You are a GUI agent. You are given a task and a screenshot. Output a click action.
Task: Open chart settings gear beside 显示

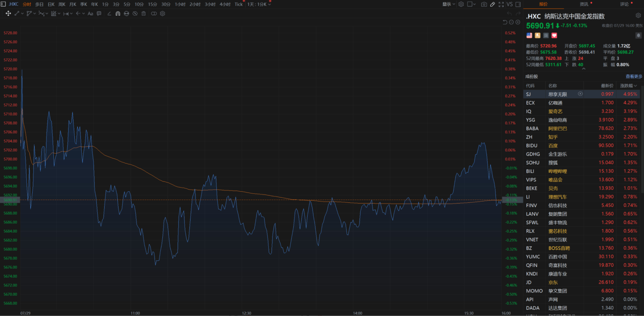461,4
